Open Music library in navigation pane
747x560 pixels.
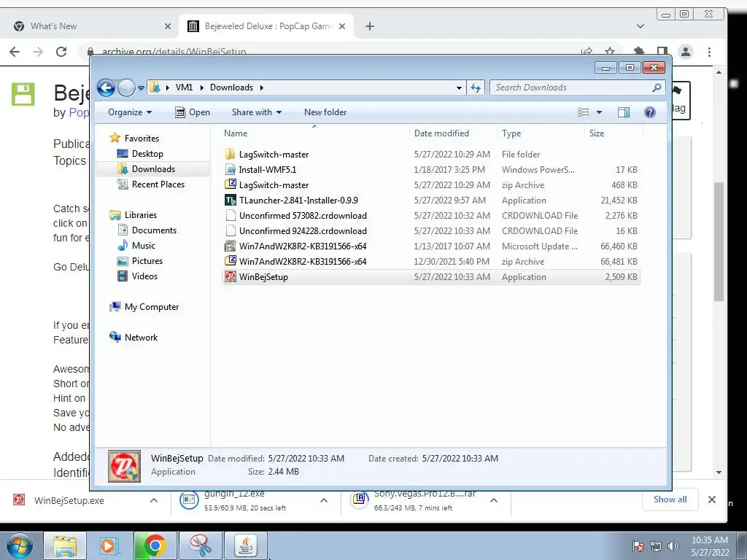[144, 245]
